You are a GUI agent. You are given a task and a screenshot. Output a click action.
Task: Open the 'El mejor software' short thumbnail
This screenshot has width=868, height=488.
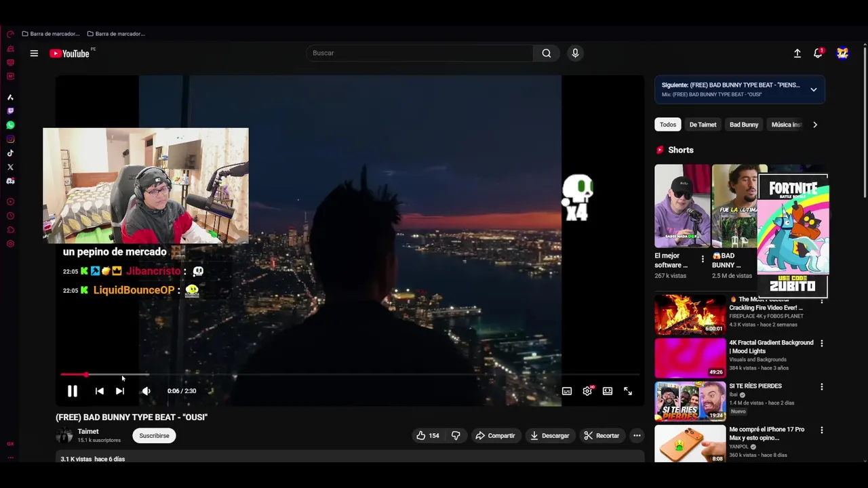coord(682,206)
